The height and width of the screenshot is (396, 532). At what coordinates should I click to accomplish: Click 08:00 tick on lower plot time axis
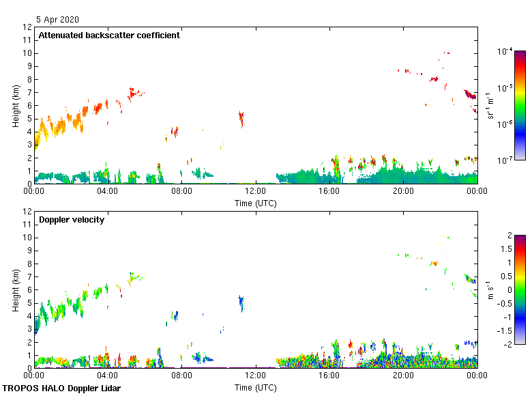(x=181, y=376)
